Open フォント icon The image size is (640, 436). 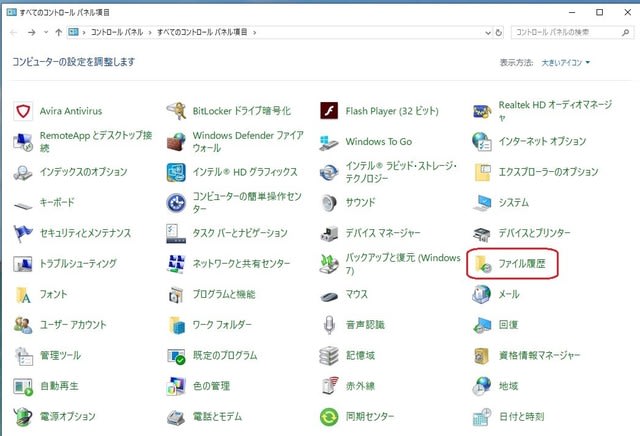coord(23,295)
